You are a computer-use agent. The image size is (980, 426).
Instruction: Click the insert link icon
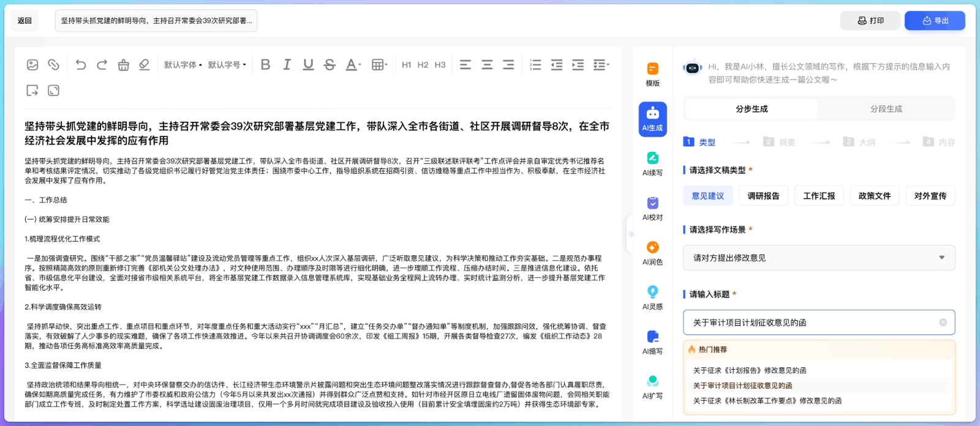[54, 65]
